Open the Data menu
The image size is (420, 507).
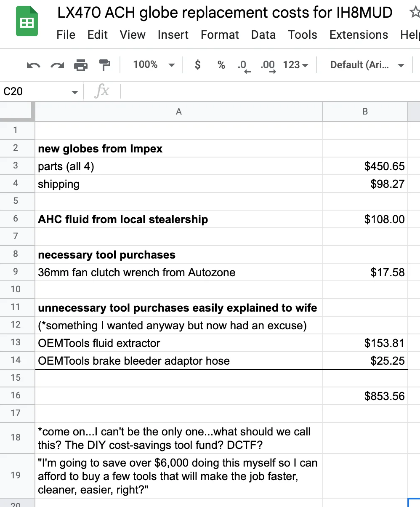click(x=263, y=35)
